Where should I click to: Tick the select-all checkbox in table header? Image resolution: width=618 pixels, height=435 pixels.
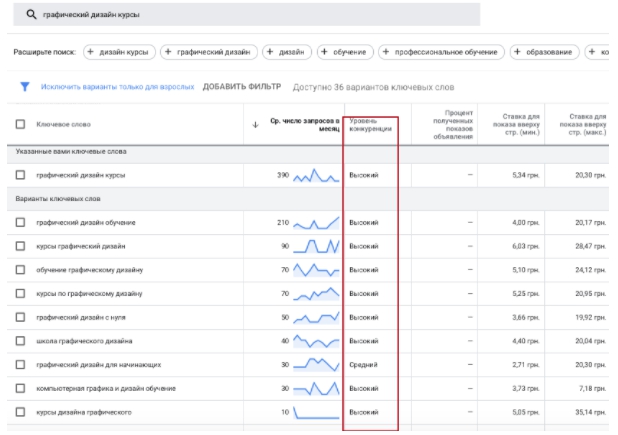point(20,125)
